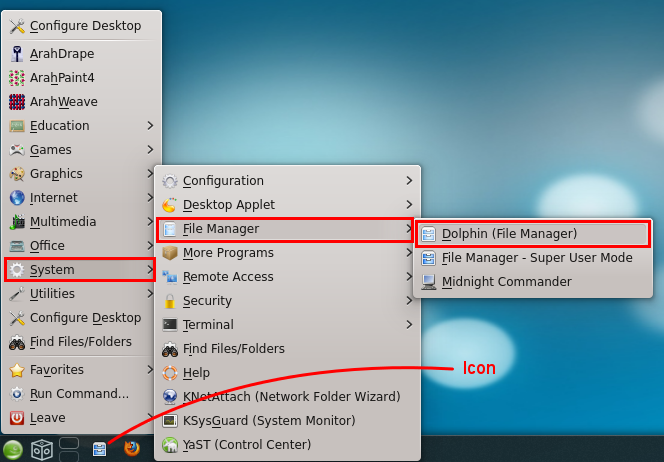Expand the Education submenu arrow
This screenshot has height=462, width=664.
(150, 126)
